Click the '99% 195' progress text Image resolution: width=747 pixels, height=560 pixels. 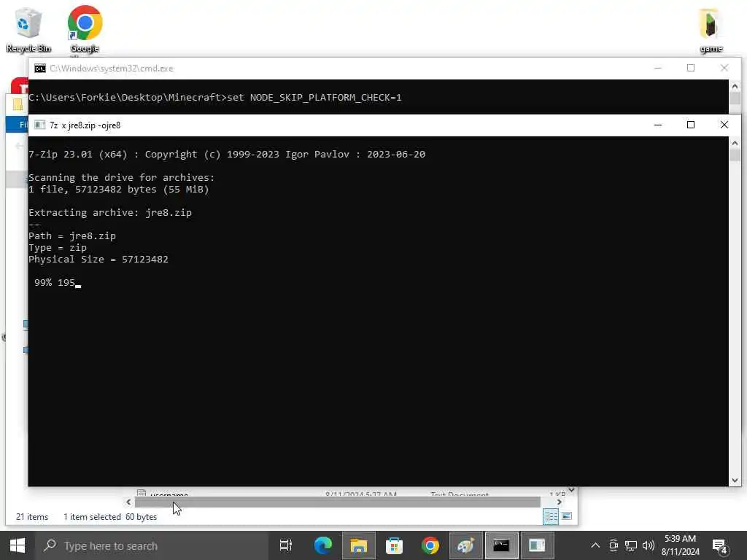[x=55, y=283]
